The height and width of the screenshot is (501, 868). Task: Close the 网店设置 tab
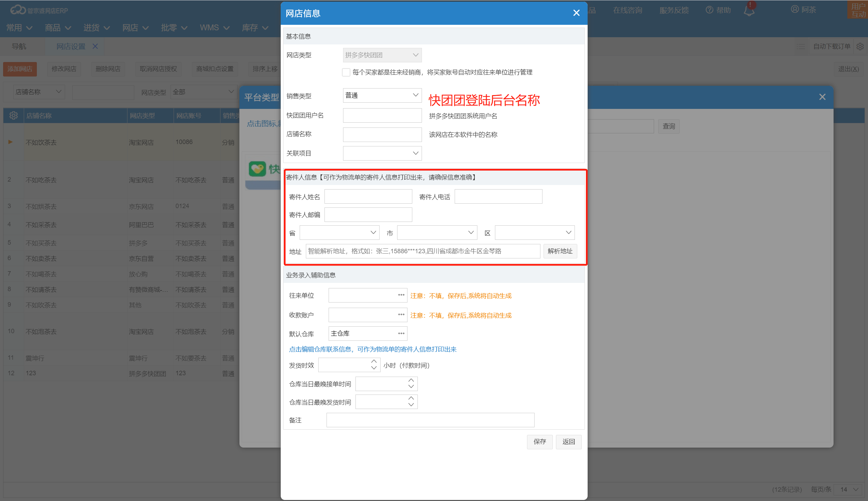click(95, 46)
